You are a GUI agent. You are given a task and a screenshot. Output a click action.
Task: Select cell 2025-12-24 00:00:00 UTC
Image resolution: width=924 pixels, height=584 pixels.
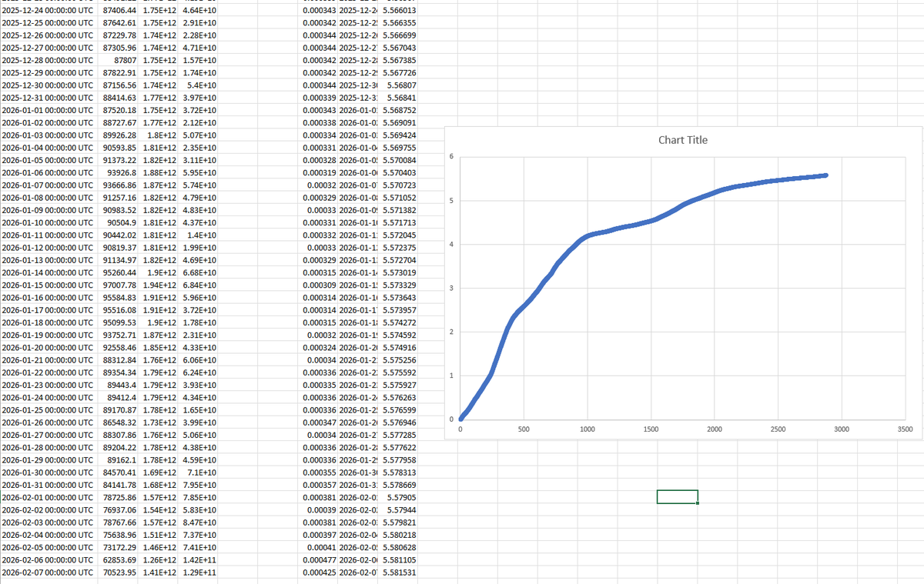click(49, 12)
